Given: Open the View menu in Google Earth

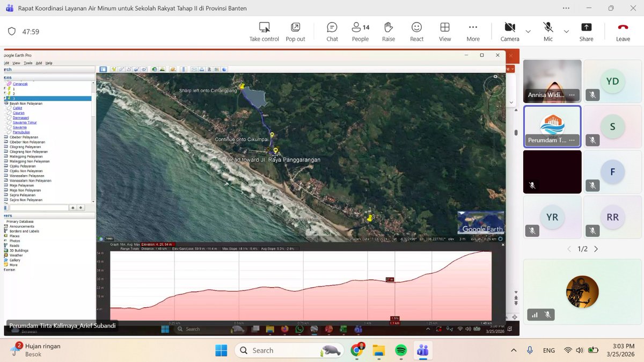Looking at the screenshot, I should (16, 63).
